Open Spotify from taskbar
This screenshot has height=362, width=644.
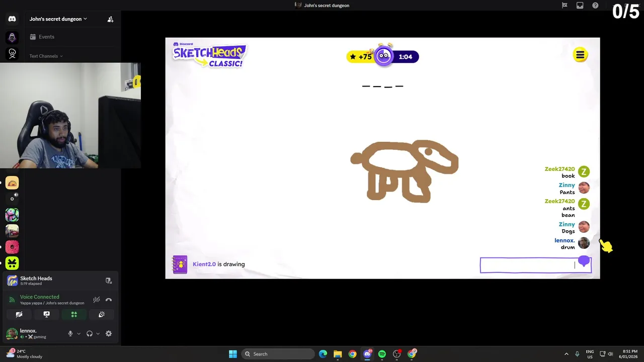[x=382, y=354]
